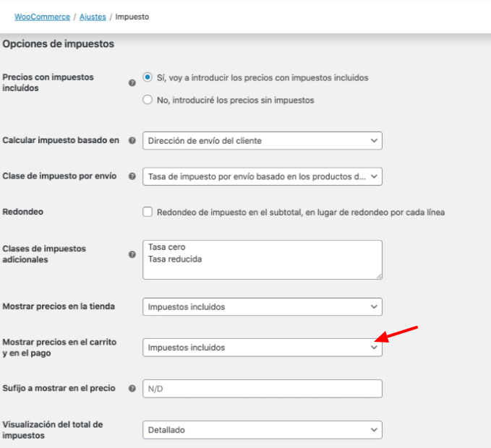Viewport: 491px width, 448px height.
Task: Open the Ajustes breadcrumb link
Action: 93,17
